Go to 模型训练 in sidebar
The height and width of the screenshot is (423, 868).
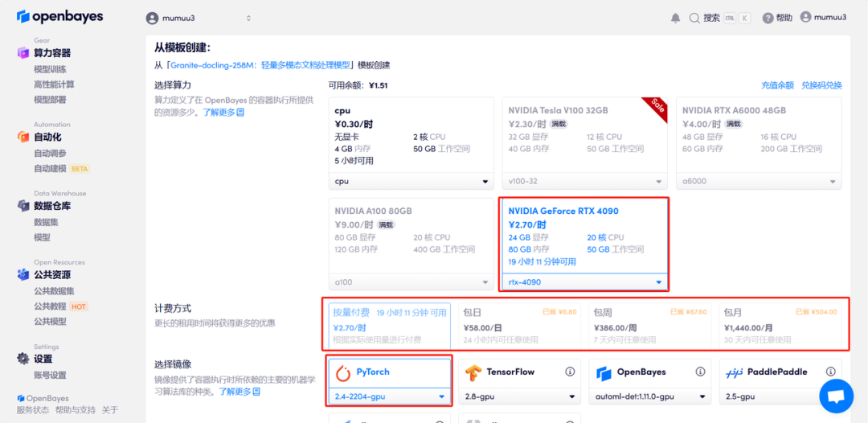coord(50,69)
